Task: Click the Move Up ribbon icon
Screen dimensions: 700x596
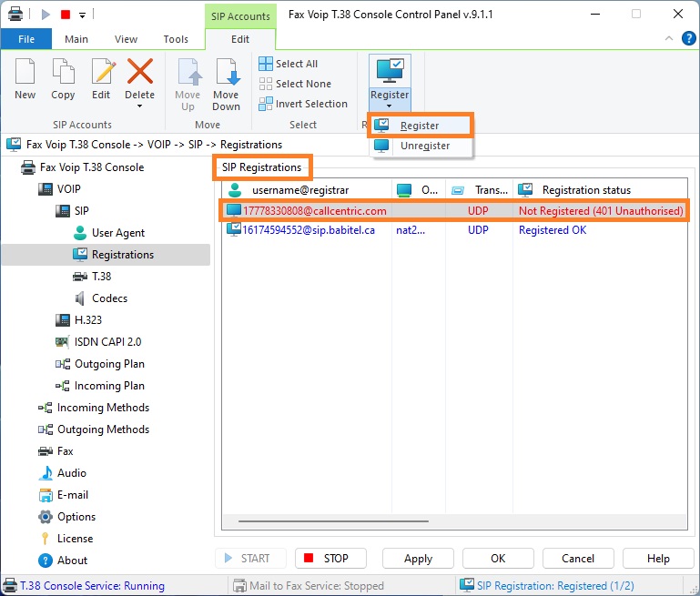Action: tap(189, 71)
